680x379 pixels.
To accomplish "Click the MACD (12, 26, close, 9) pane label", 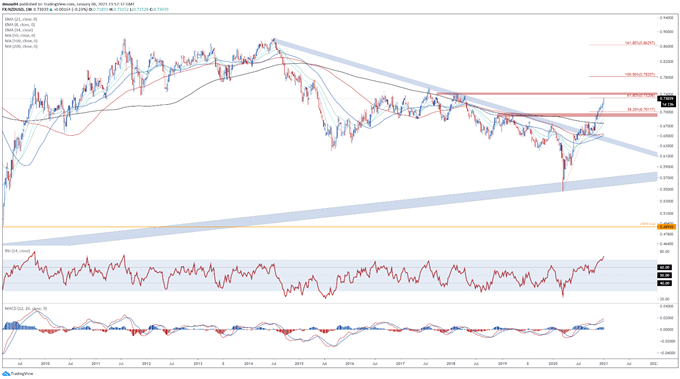I will pyautogui.click(x=26, y=308).
